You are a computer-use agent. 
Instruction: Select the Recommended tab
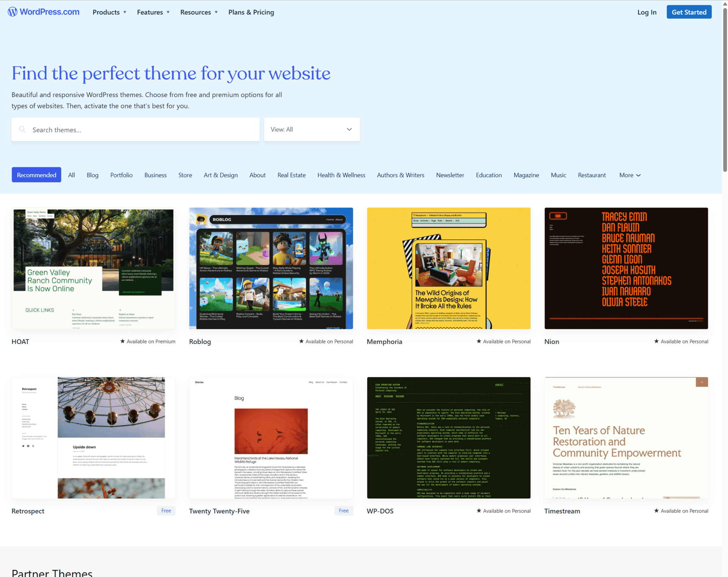pyautogui.click(x=36, y=175)
